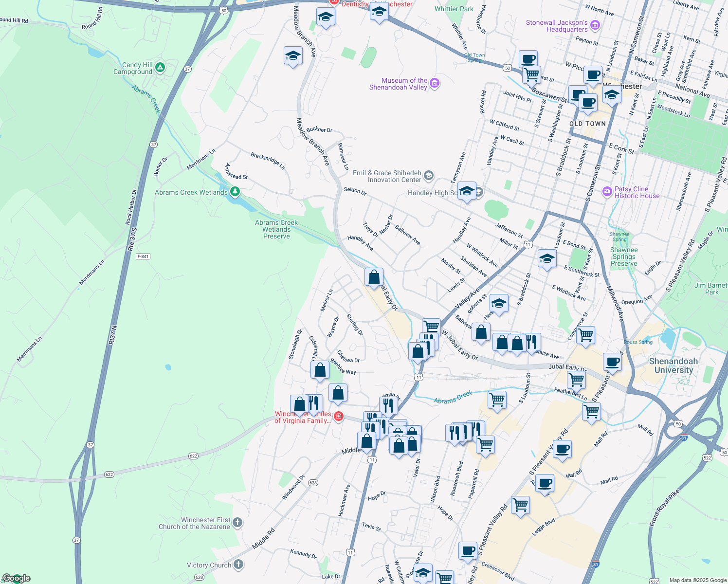This screenshot has height=584, width=728.
Task: Select the school marker near Lake Dr
Action: [423, 572]
